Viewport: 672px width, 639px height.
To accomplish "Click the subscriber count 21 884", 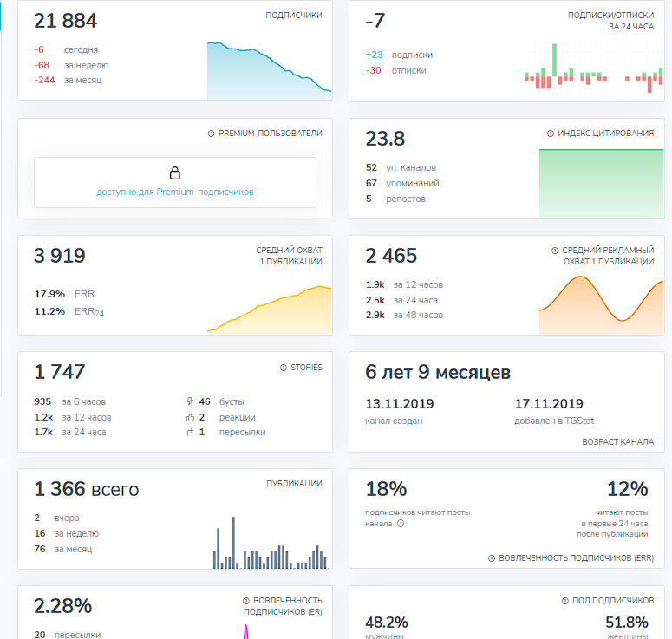I will click(x=66, y=21).
